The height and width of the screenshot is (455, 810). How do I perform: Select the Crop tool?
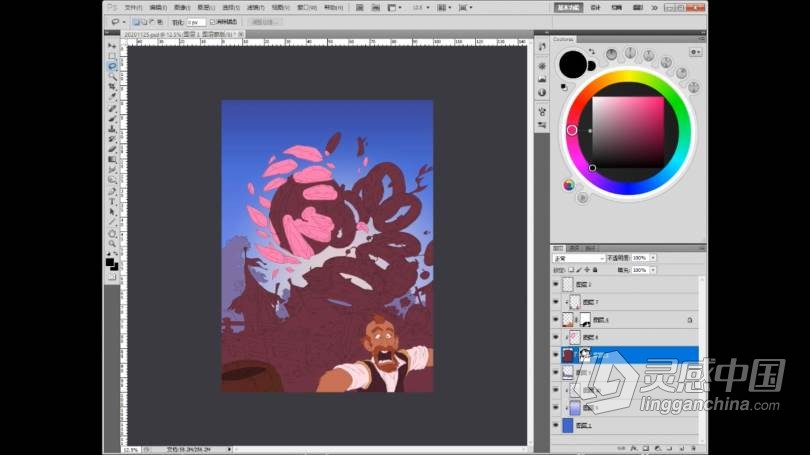(112, 87)
